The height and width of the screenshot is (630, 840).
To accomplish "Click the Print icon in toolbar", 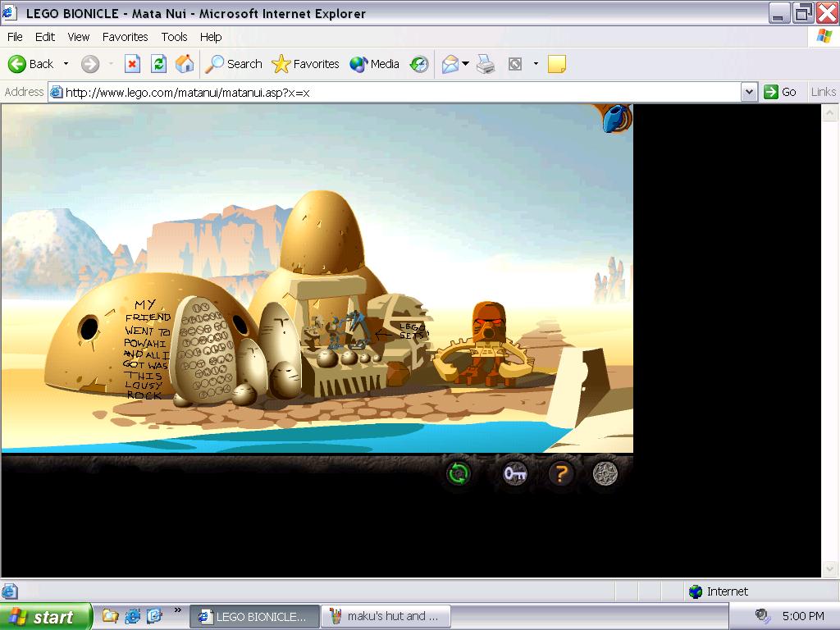I will tap(486, 64).
